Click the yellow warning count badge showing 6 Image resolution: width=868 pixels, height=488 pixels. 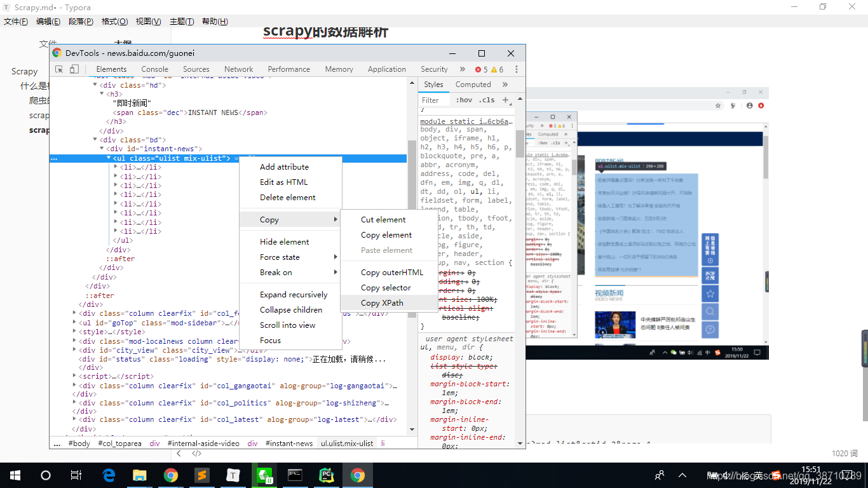(x=498, y=69)
